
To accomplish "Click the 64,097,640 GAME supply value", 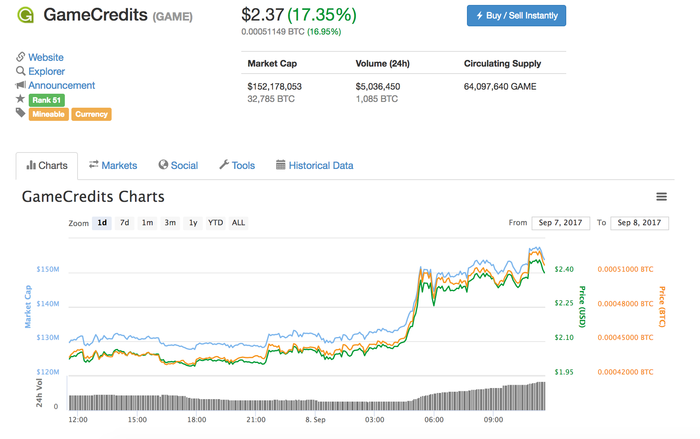I will (x=500, y=86).
